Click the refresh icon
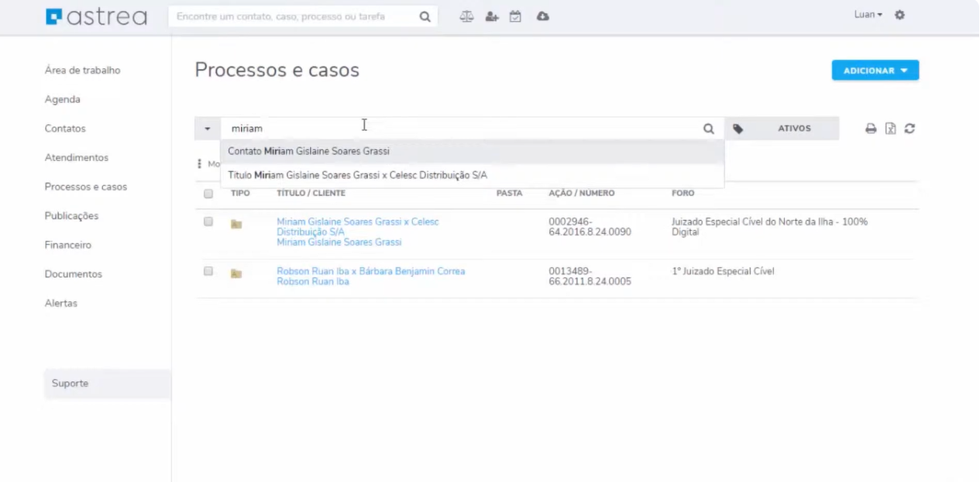The image size is (980, 482). pos(910,129)
